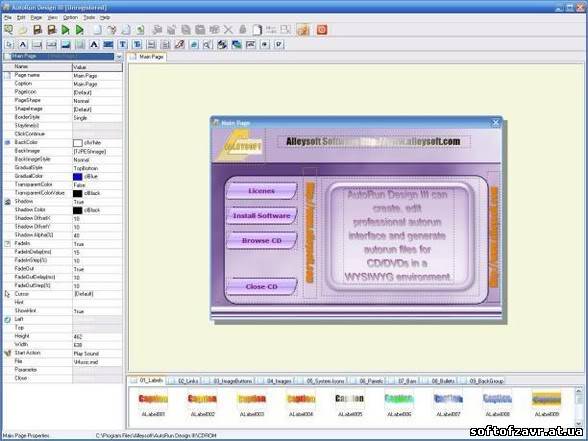Click the Cursor property Default value
The image size is (588, 441).
[97, 294]
